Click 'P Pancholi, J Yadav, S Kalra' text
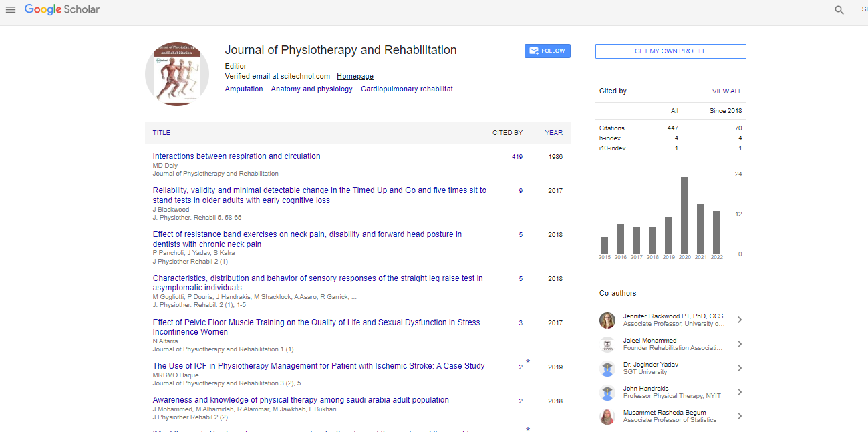The height and width of the screenshot is (432, 868). [194, 254]
